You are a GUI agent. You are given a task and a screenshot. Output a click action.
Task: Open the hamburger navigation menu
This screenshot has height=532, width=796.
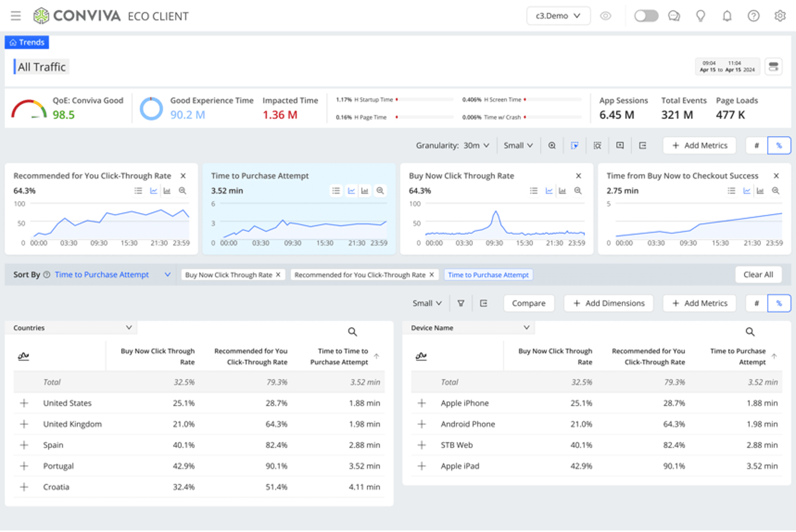(x=16, y=16)
